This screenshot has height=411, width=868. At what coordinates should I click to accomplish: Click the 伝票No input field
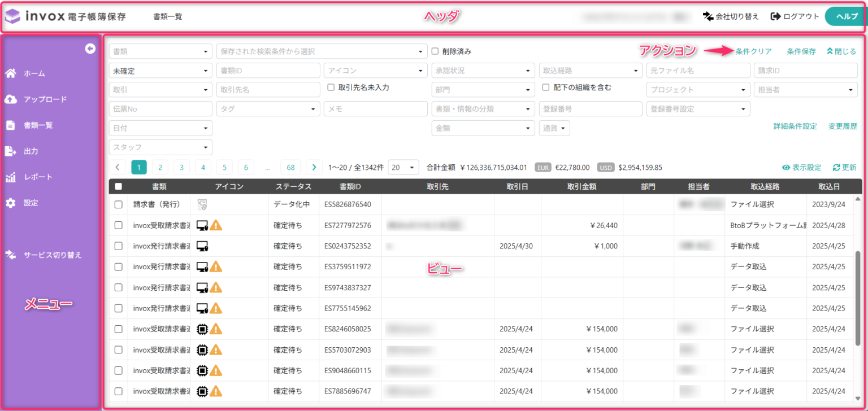pos(160,108)
